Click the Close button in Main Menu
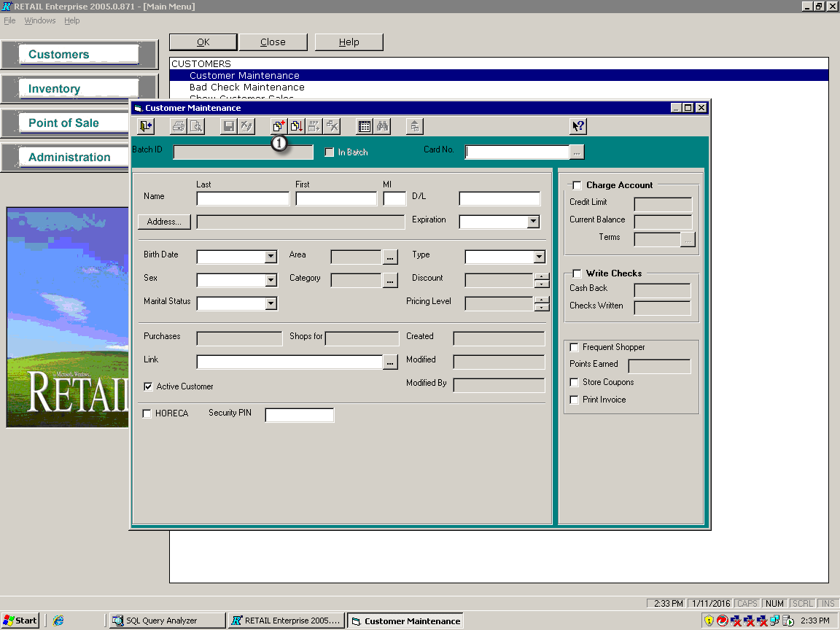The image size is (840, 630). (273, 42)
